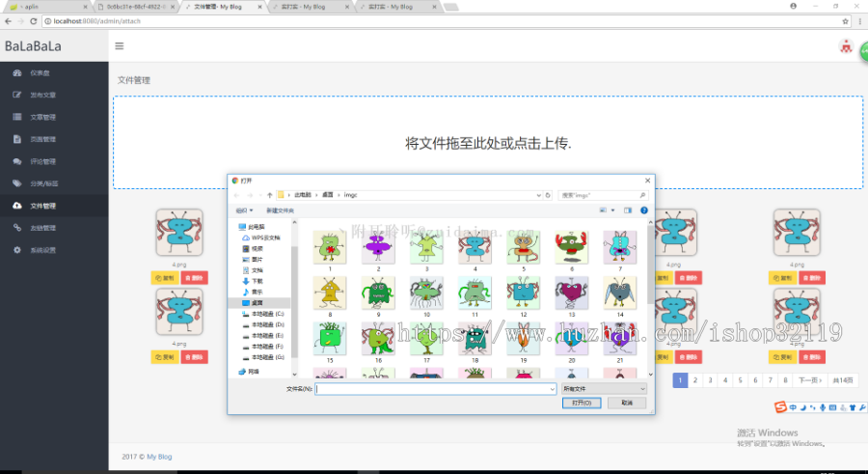The width and height of the screenshot is (868, 474).
Task: Select thumbnail 6, the red crab monster
Action: pos(571,251)
